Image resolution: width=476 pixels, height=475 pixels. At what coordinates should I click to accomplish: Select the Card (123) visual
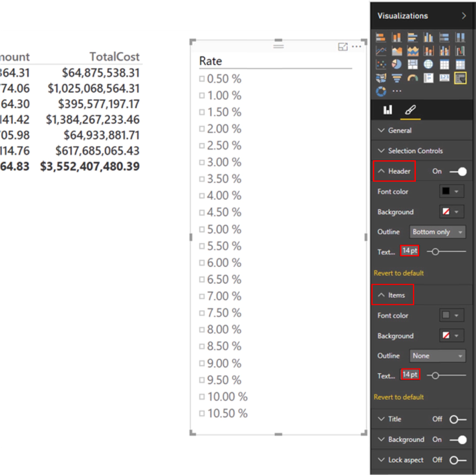pyautogui.click(x=444, y=78)
